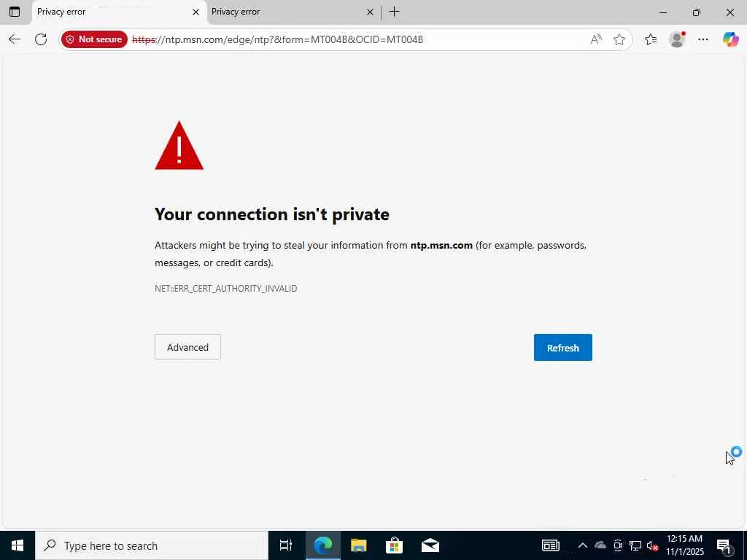Screen dimensions: 747x560
Task: Open the browser profile avatar
Action: [677, 39]
